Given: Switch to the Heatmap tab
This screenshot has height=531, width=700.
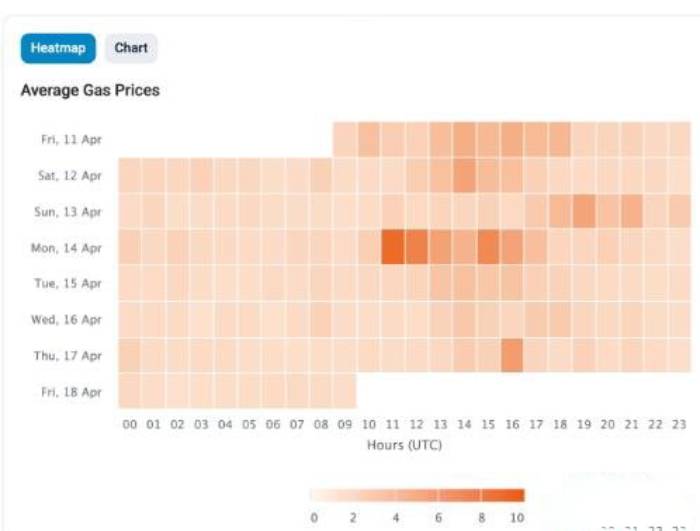Looking at the screenshot, I should click(x=58, y=48).
